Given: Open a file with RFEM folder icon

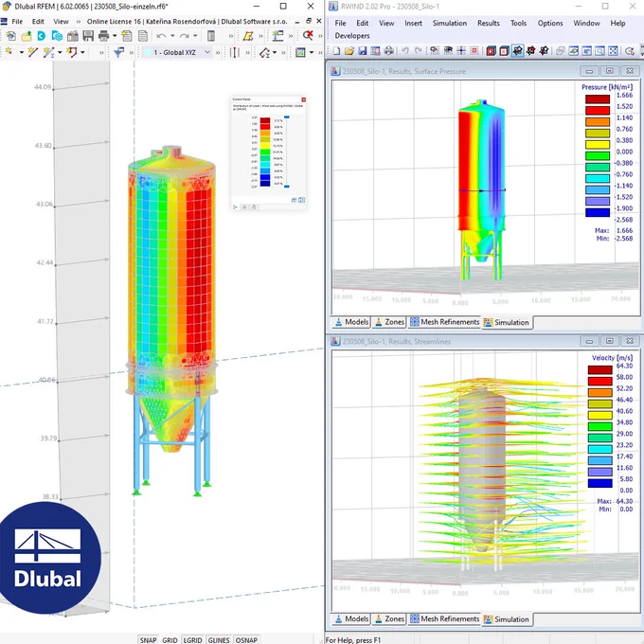Looking at the screenshot, I should click(27, 36).
